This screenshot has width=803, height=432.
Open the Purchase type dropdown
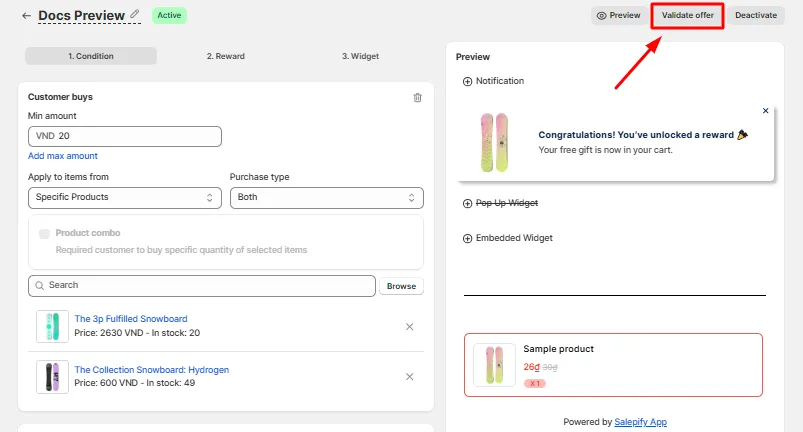(x=327, y=198)
